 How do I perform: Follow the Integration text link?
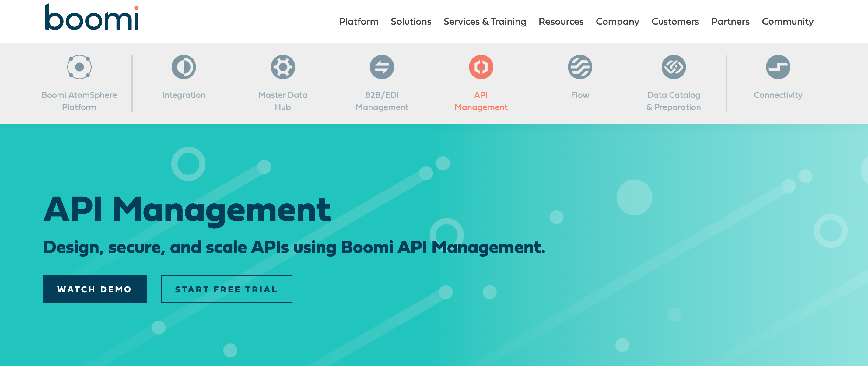(184, 95)
